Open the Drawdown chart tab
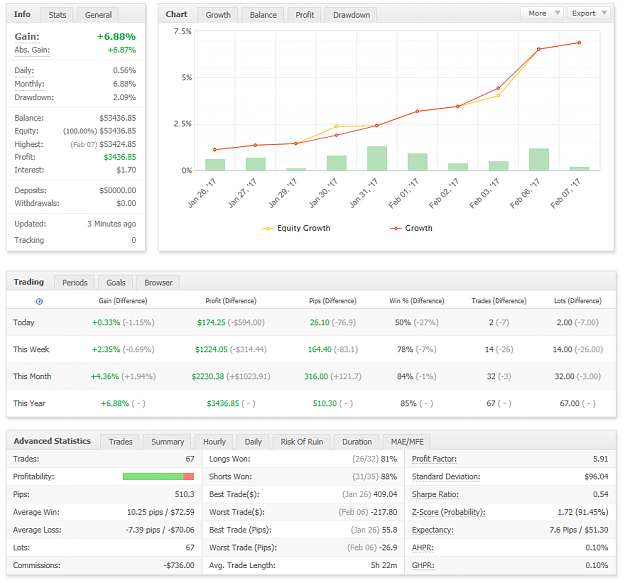 (x=351, y=15)
